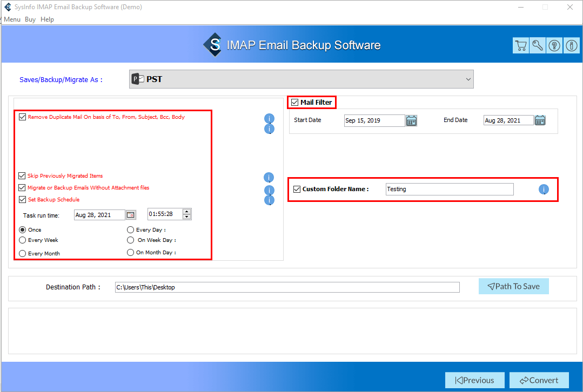The image size is (583, 392).
Task: Select the Once radio button
Action: (x=22, y=229)
